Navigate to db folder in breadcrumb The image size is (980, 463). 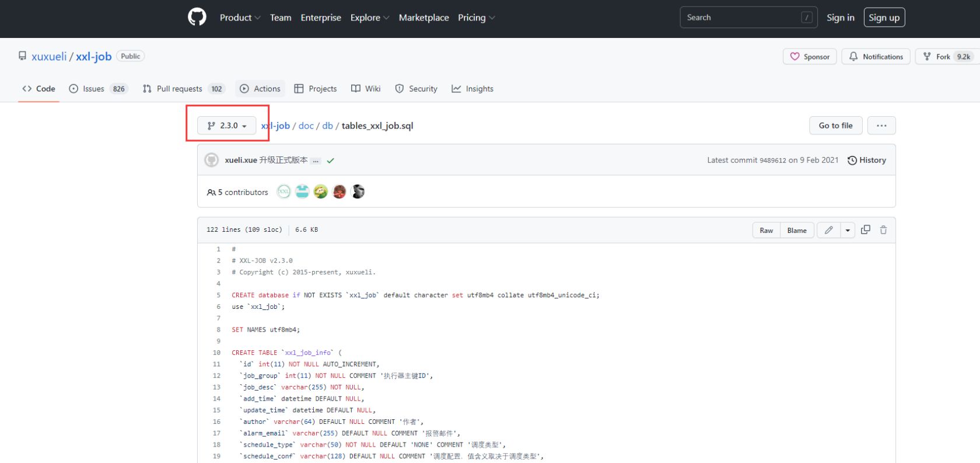pos(328,126)
